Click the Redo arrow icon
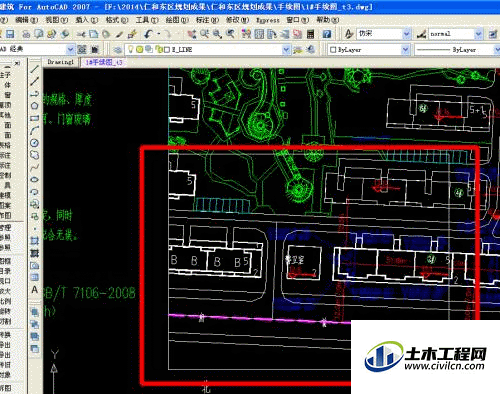The image size is (500, 394). (167, 34)
